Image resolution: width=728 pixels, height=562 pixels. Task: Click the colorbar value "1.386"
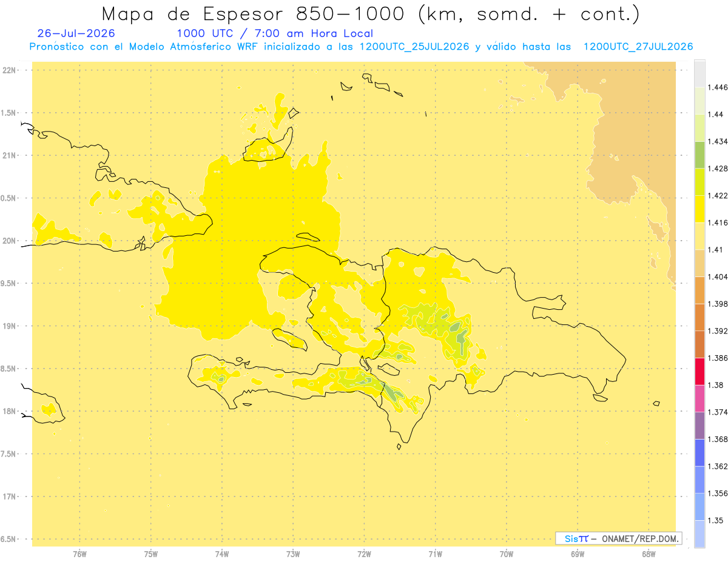(718, 358)
